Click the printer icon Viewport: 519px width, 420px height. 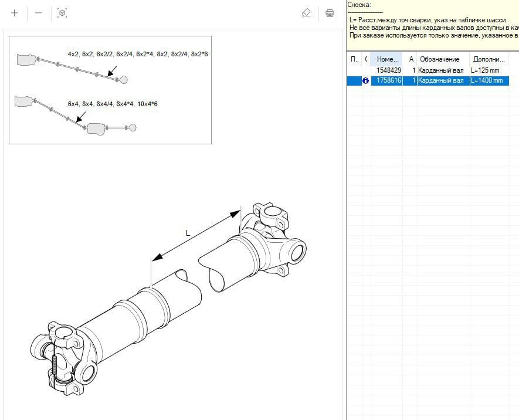[x=330, y=13]
